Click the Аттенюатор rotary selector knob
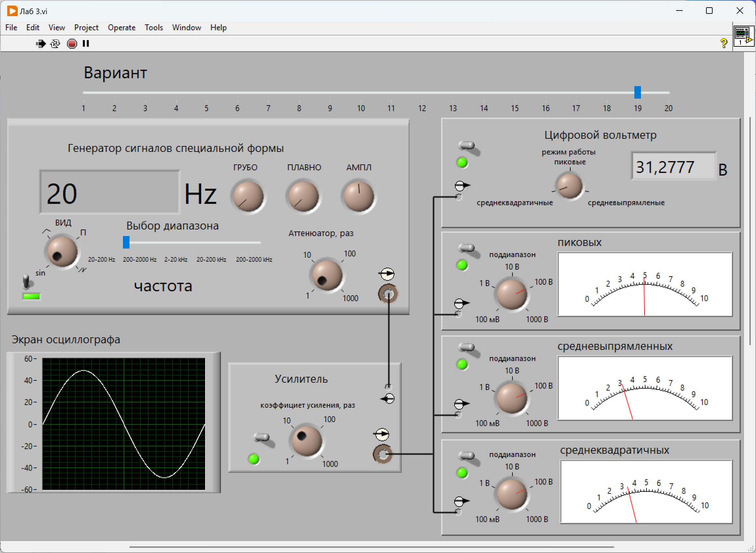This screenshot has width=756, height=553. (x=327, y=275)
